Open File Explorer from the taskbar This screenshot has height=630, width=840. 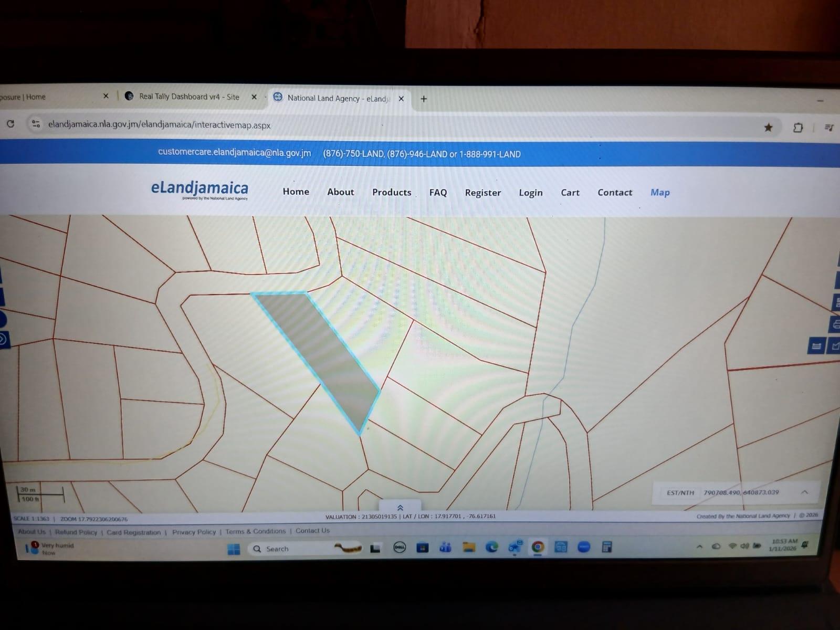(468, 547)
